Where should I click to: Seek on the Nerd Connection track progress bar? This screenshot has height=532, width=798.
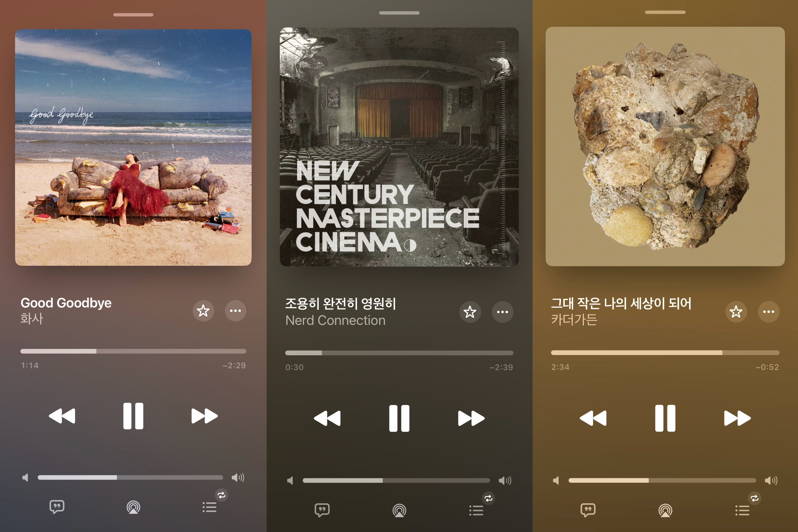click(399, 353)
